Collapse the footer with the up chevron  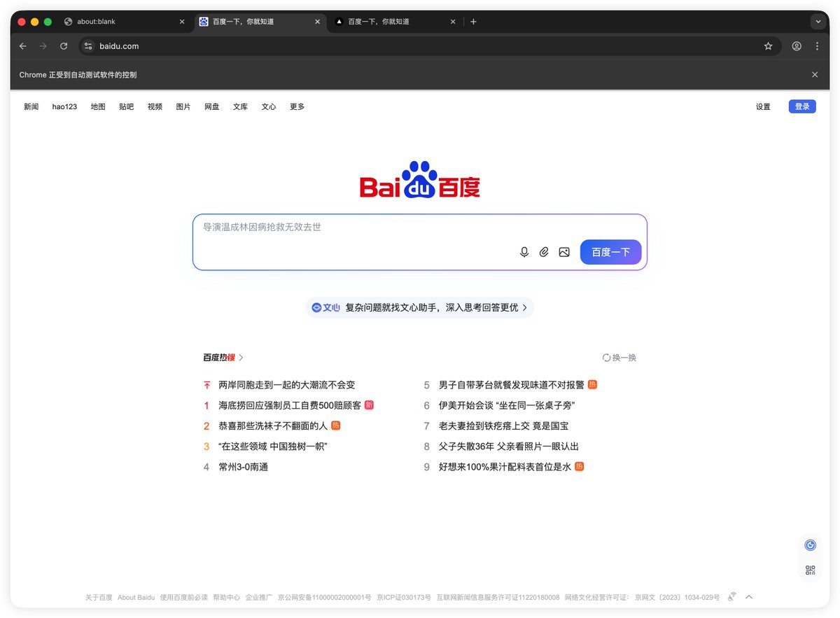coord(749,597)
